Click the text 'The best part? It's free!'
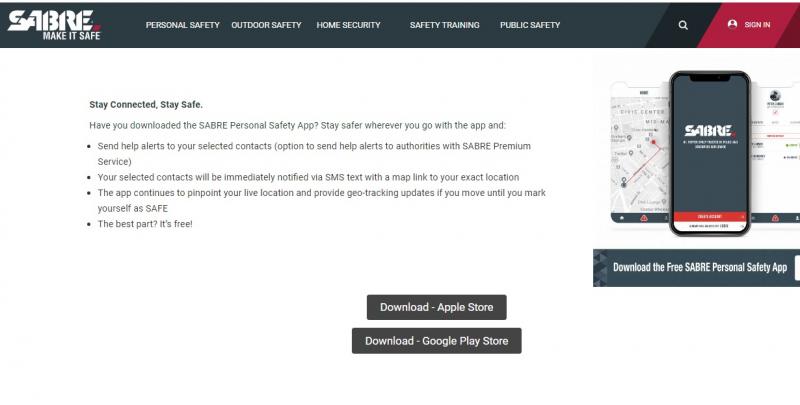800x405 pixels. 145,224
